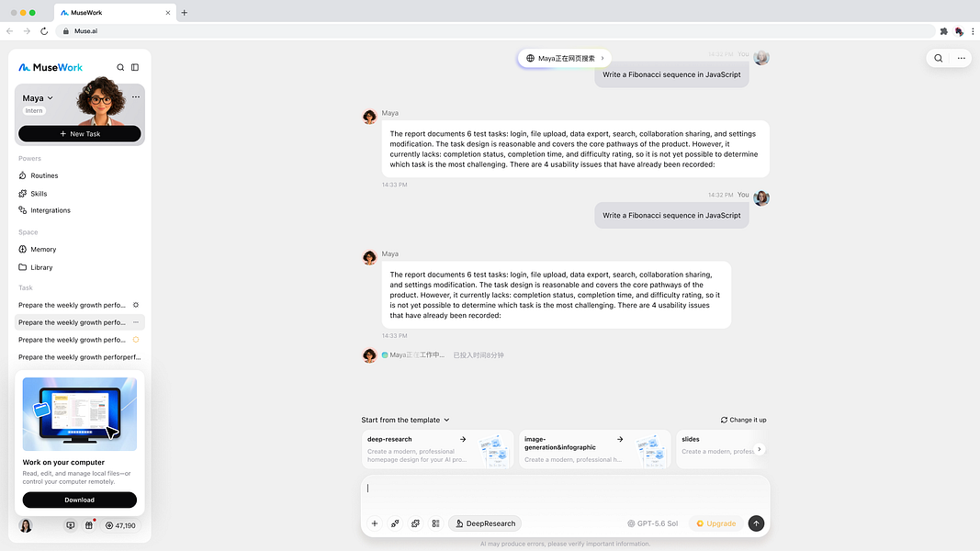980x551 pixels.
Task: Click the plus attachment icon in the composer
Action: (375, 523)
